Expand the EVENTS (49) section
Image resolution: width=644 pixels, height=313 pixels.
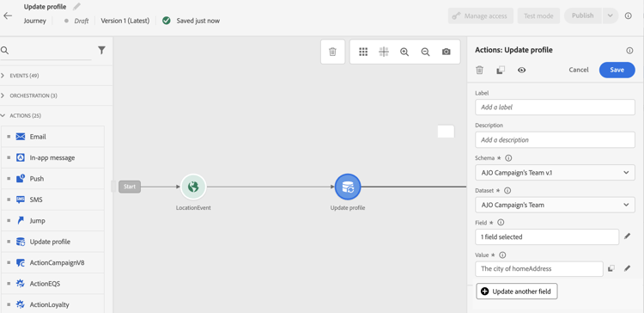[x=56, y=76]
